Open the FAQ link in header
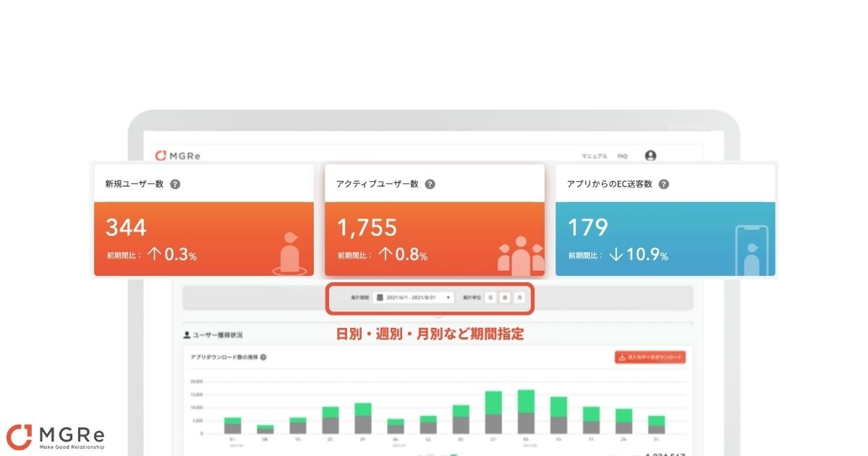 click(622, 156)
